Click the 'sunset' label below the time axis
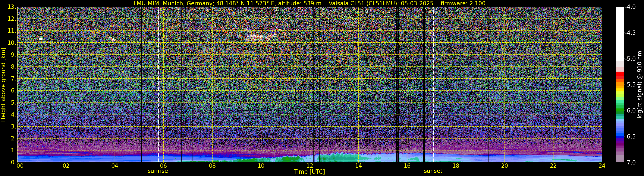644x176 pixels. (433, 171)
